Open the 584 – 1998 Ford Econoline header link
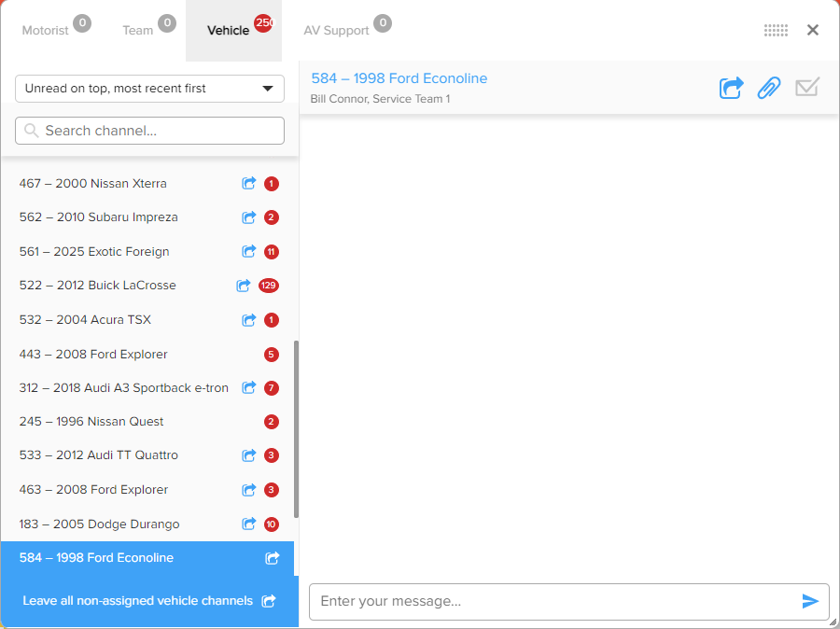The width and height of the screenshot is (840, 629). click(399, 78)
